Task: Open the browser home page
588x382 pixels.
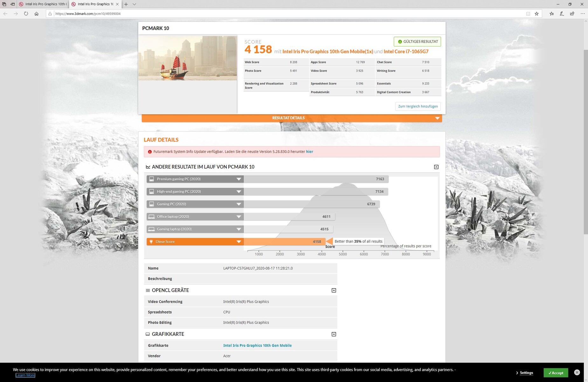Action: point(37,14)
